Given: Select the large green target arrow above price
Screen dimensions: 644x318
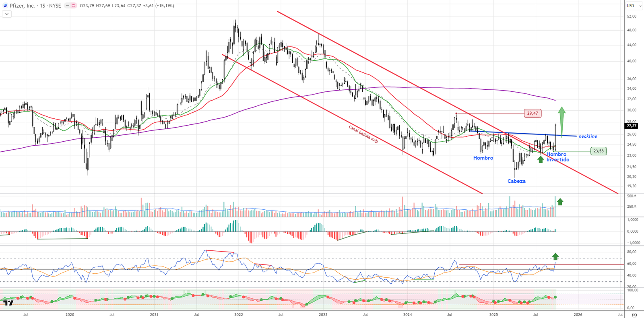Looking at the screenshot, I should click(561, 121).
